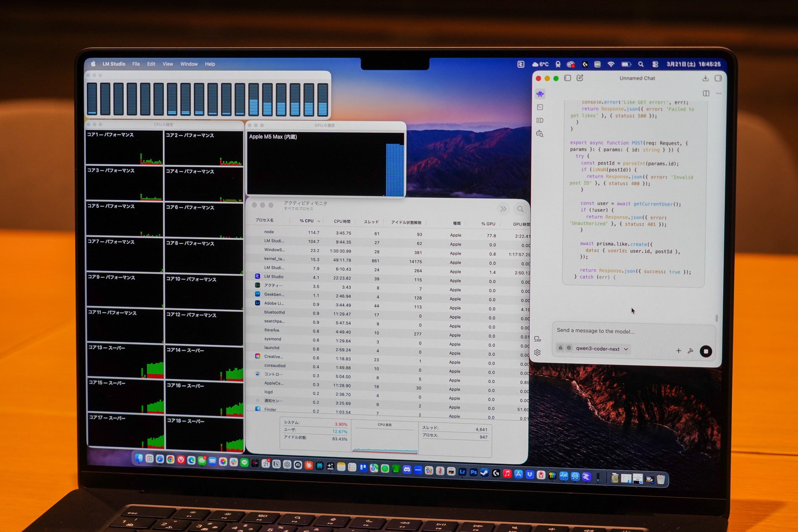798x532 pixels.
Task: Click the % CPU column sort chevron
Action: click(319, 221)
